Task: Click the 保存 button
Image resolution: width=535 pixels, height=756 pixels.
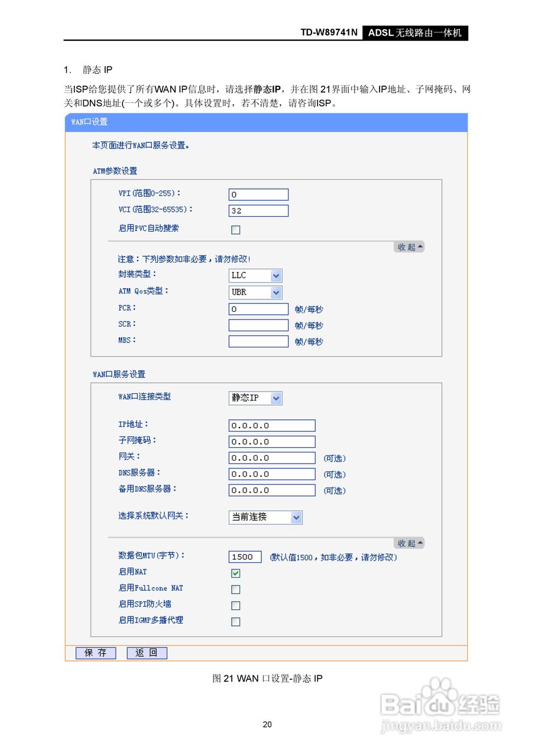Action: tap(96, 653)
